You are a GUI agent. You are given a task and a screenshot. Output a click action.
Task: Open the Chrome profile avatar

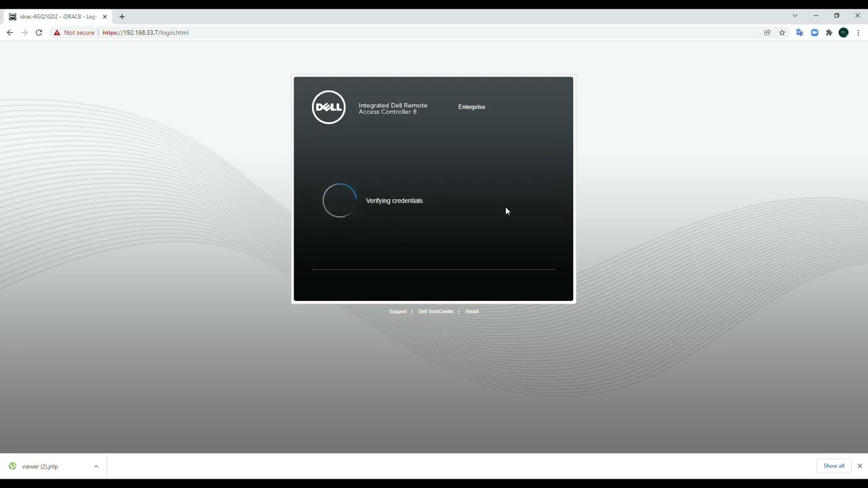(x=844, y=33)
